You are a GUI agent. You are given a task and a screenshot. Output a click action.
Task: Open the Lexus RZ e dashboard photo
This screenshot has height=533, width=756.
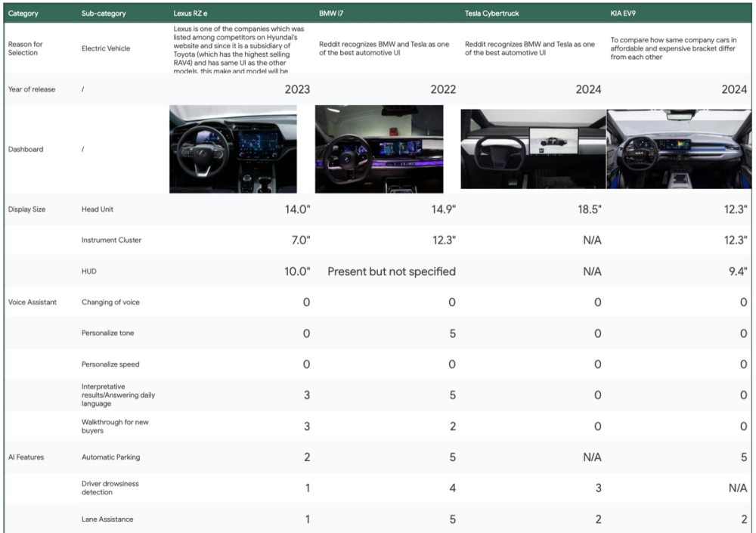point(233,149)
